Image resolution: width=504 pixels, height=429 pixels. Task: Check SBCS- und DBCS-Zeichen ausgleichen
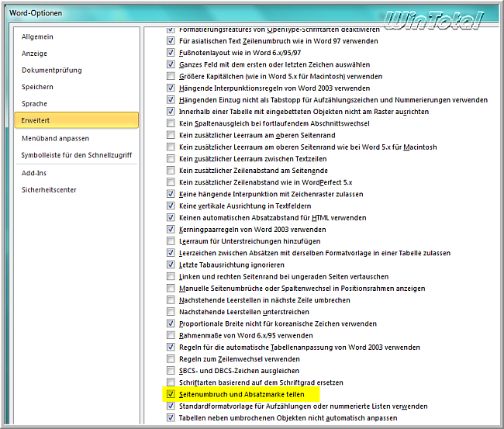click(171, 371)
